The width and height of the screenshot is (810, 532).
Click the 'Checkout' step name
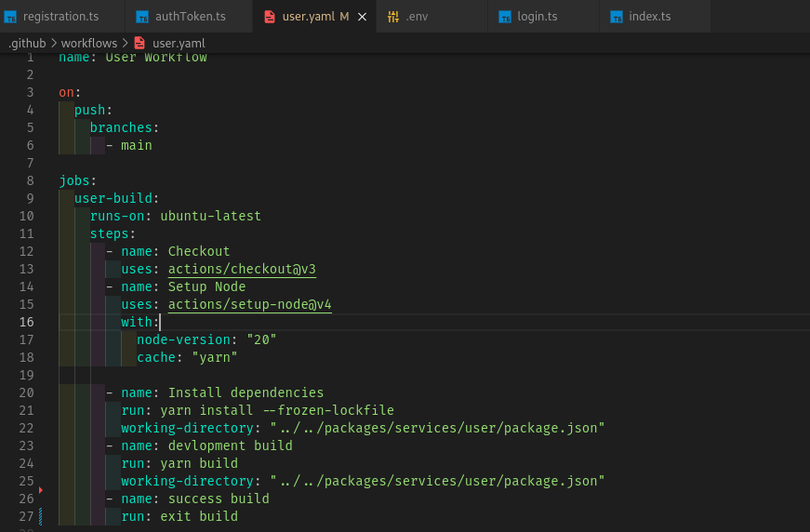pyautogui.click(x=199, y=251)
